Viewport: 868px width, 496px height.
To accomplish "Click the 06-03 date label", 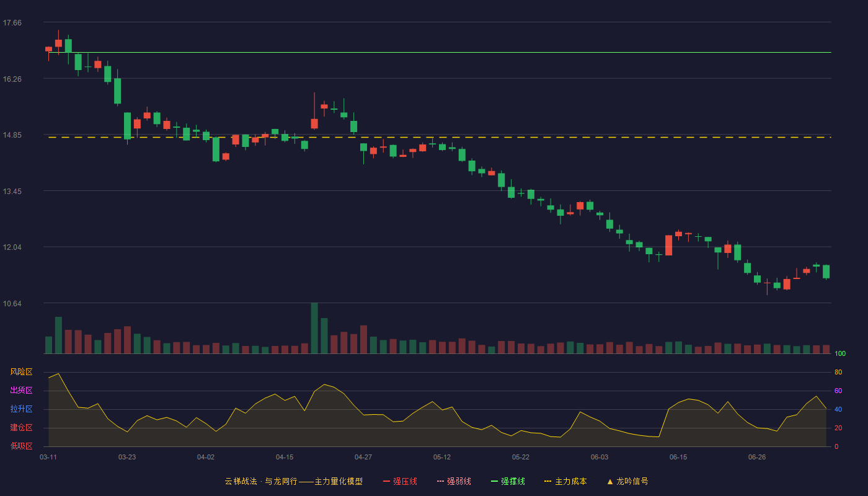I will [600, 457].
